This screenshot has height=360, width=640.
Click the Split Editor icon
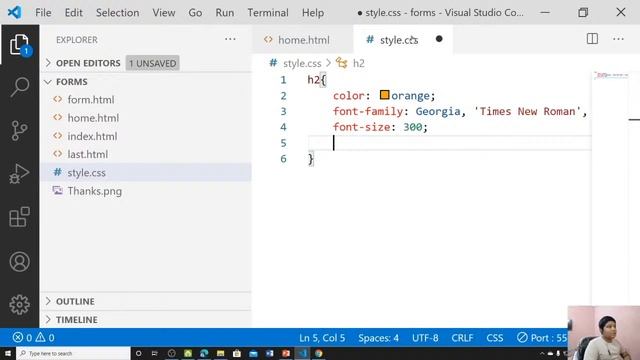coord(592,39)
